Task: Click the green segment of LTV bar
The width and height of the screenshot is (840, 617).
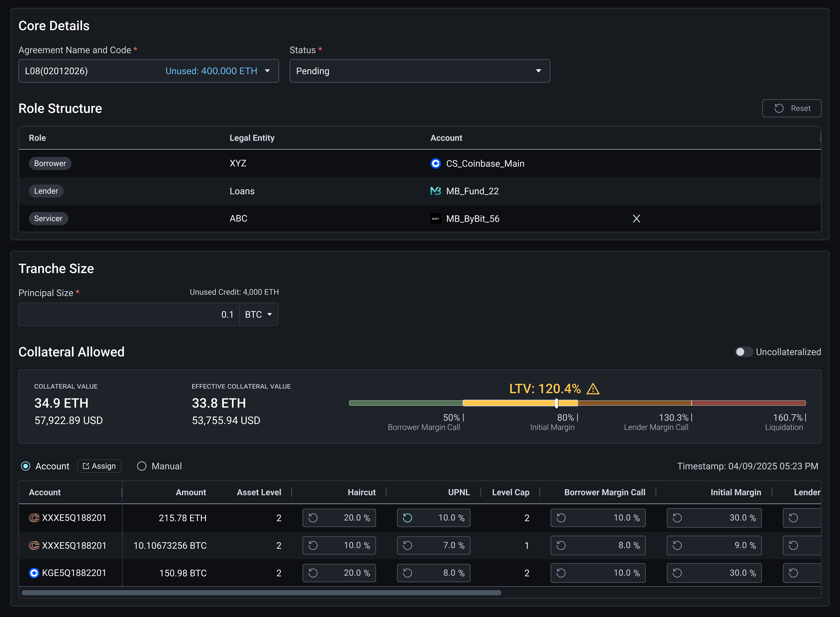Action: pyautogui.click(x=406, y=403)
